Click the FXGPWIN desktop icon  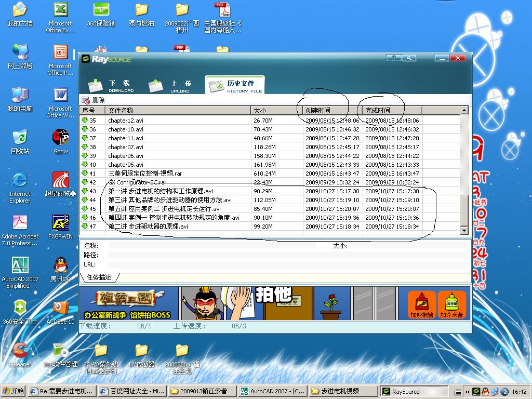tap(60, 223)
